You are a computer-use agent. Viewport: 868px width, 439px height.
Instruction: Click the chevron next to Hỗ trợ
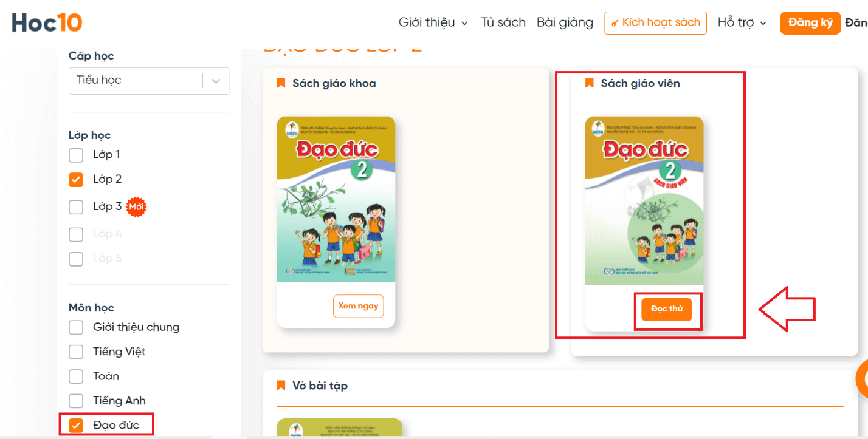click(763, 24)
